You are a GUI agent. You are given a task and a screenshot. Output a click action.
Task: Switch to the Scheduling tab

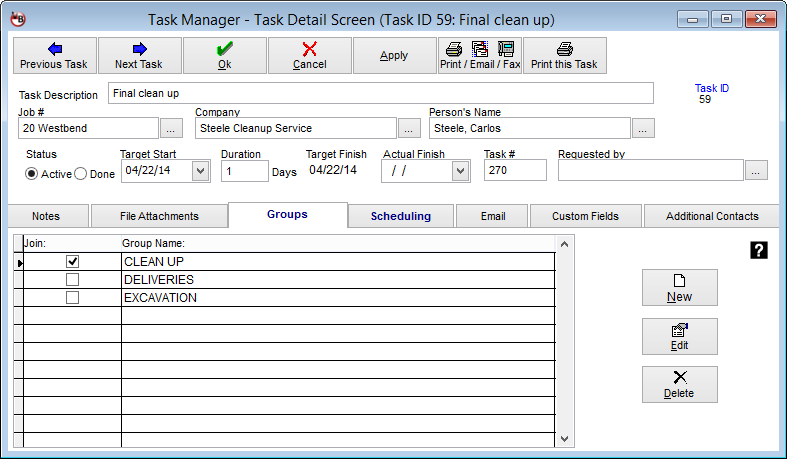click(400, 216)
